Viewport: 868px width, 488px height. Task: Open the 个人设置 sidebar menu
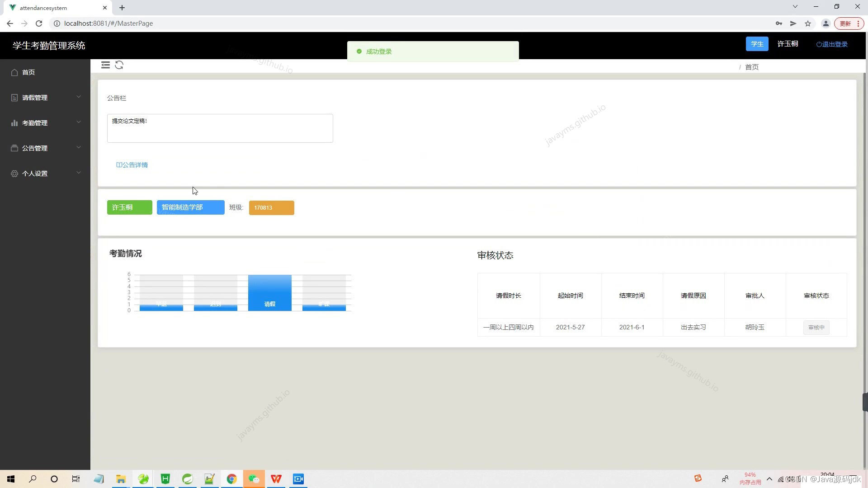[x=45, y=174]
